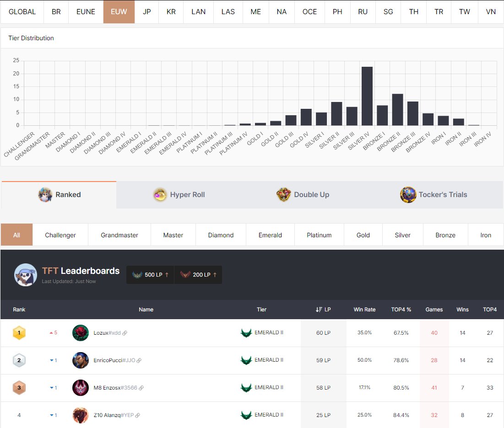The width and height of the screenshot is (504, 428).
Task: Click the link icon beside M8 Enzosx#3566
Action: (141, 388)
